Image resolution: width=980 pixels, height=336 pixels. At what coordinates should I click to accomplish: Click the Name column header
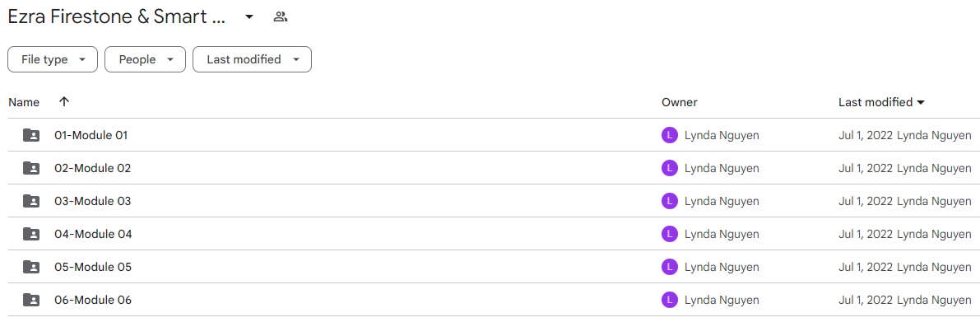click(x=24, y=102)
